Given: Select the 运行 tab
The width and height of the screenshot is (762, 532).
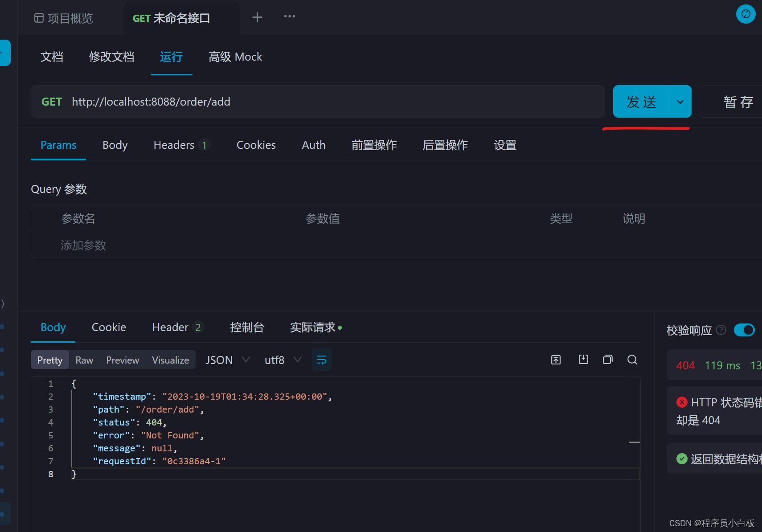Looking at the screenshot, I should 171,57.
